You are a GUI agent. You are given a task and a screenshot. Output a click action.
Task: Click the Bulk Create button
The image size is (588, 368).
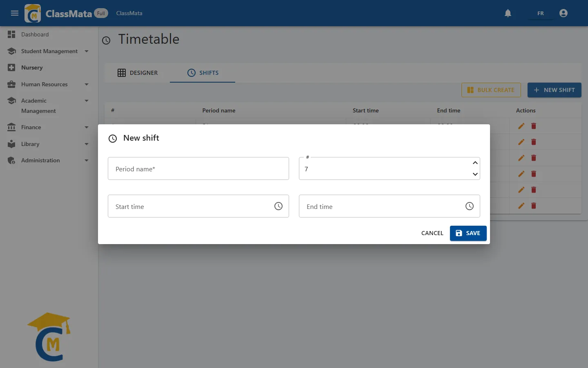[491, 90]
